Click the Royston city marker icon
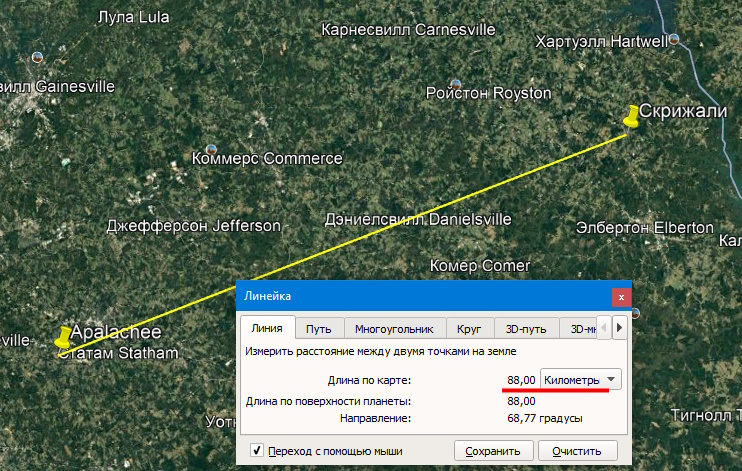The image size is (742, 471). [x=456, y=85]
